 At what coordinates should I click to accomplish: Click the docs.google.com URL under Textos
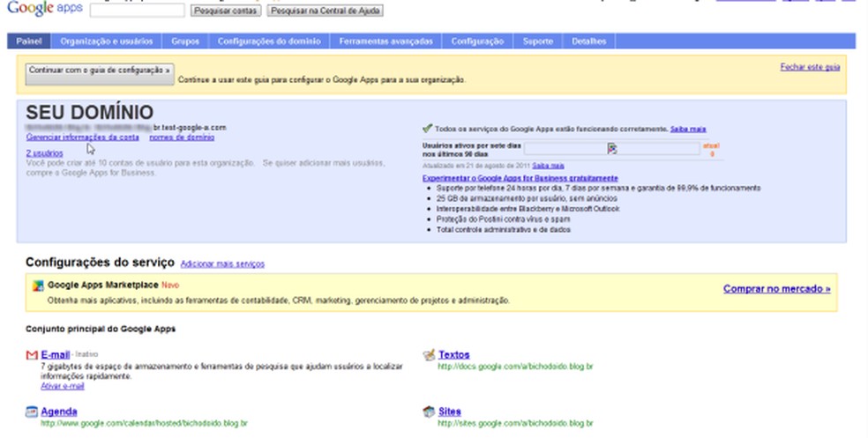(515, 367)
